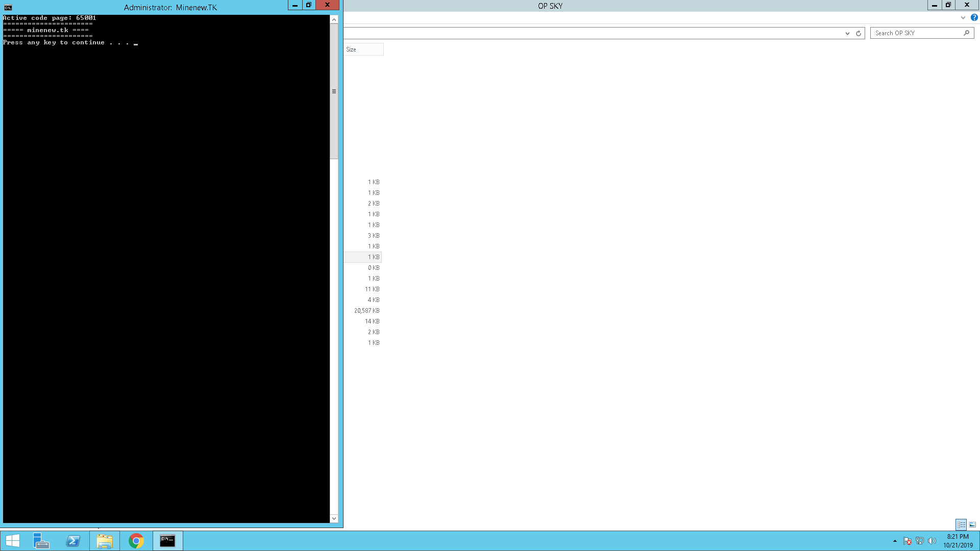Select the Command Prompt taskbar button
This screenshot has height=551, width=980.
tap(167, 541)
